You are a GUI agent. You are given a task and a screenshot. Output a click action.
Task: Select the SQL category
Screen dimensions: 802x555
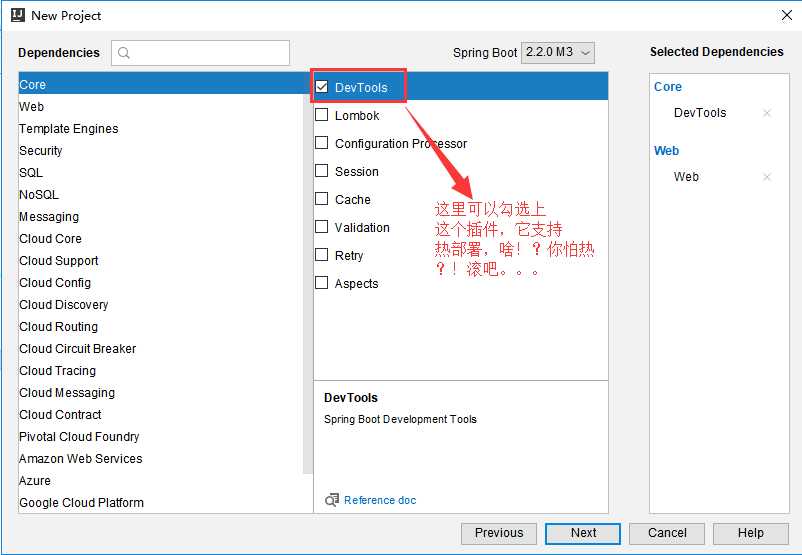click(161, 172)
